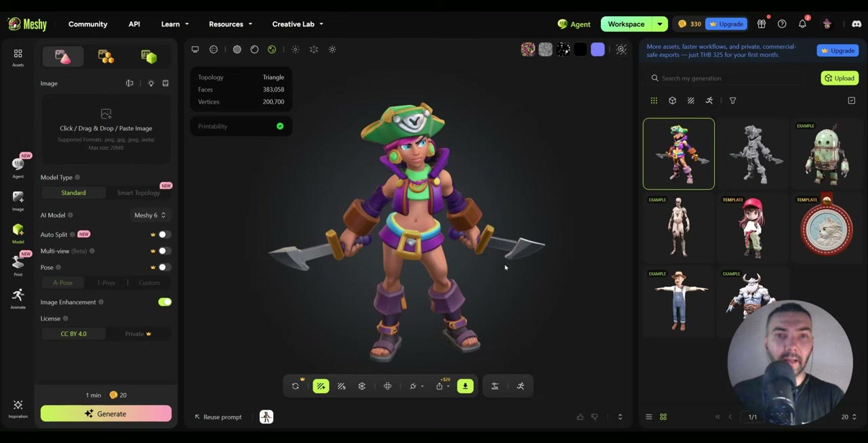Click Reuse prompt
Viewport: 868px width, 443px height.
click(x=218, y=417)
